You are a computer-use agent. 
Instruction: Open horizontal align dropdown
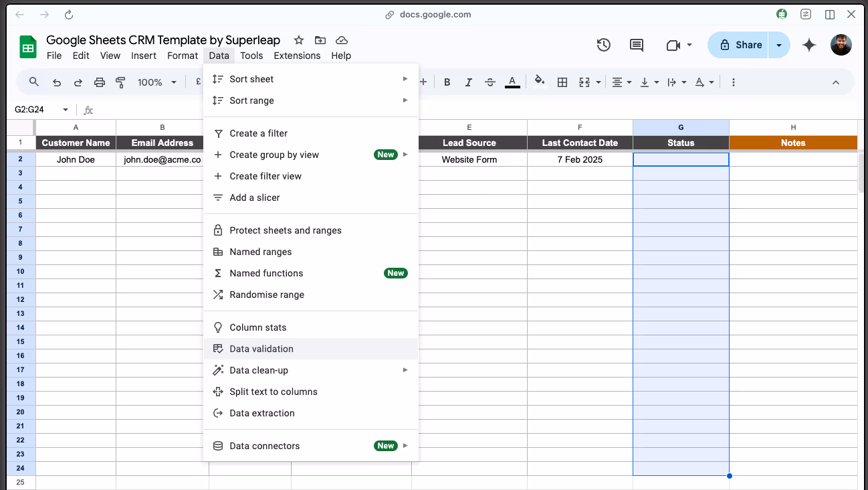622,82
